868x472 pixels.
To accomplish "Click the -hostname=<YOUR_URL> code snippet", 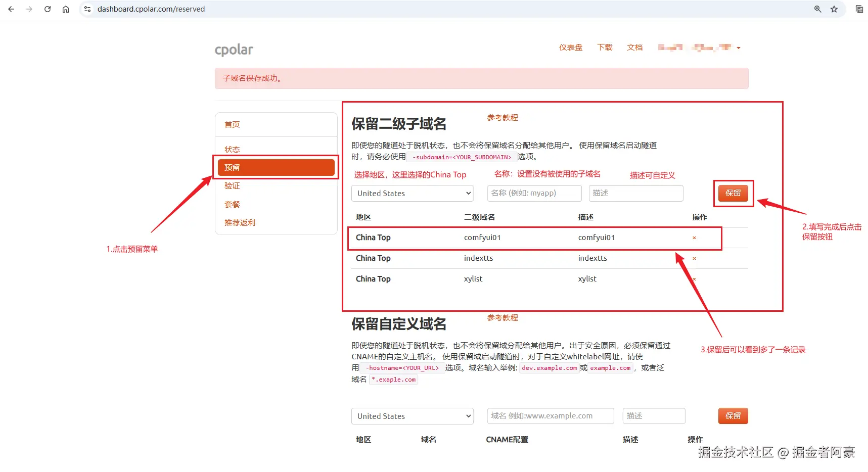I will (402, 368).
